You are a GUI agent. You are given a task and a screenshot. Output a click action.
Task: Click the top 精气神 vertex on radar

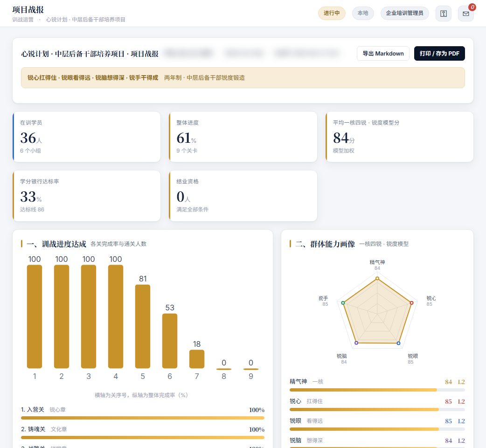[x=377, y=279]
